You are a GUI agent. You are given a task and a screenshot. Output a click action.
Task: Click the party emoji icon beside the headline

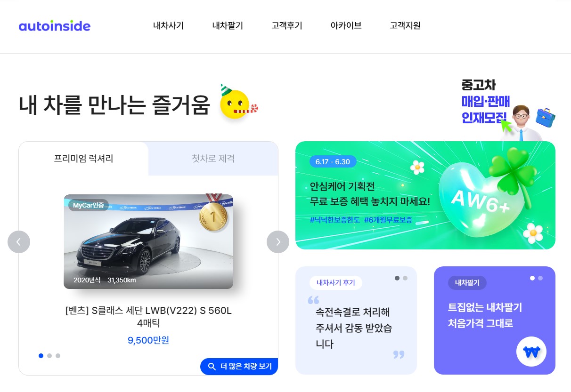click(x=238, y=102)
